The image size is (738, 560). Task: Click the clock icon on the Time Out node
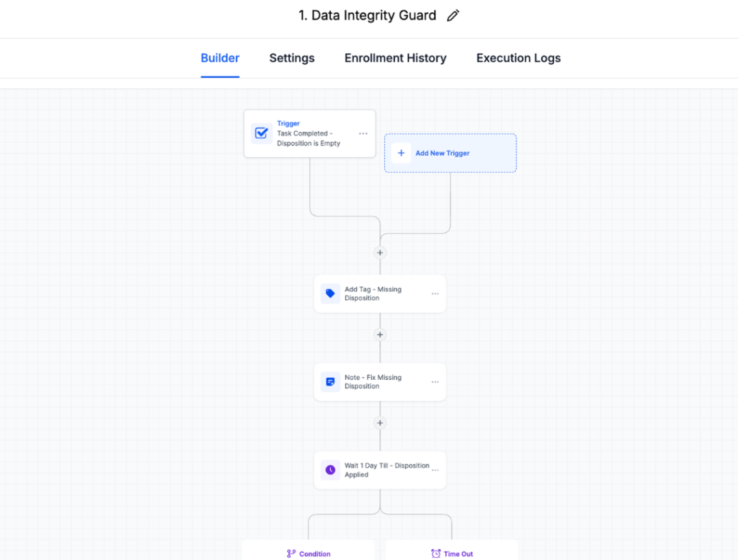[x=435, y=554]
